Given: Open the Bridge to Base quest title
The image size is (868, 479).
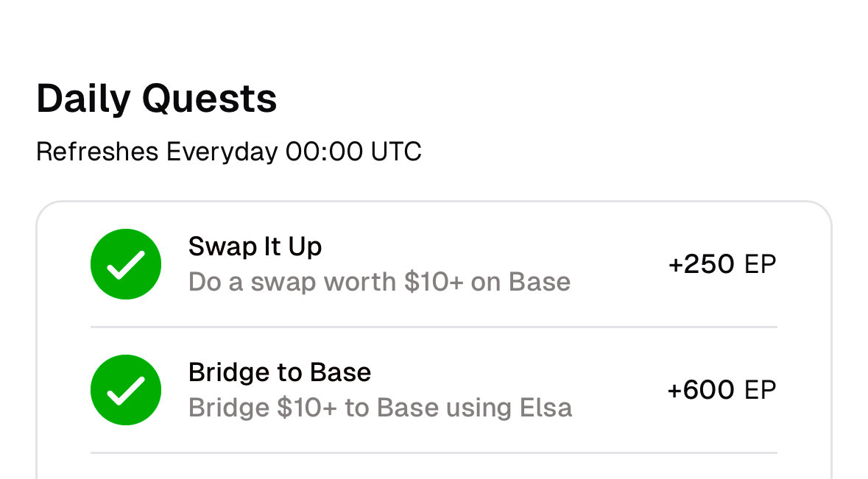Looking at the screenshot, I should (279, 372).
